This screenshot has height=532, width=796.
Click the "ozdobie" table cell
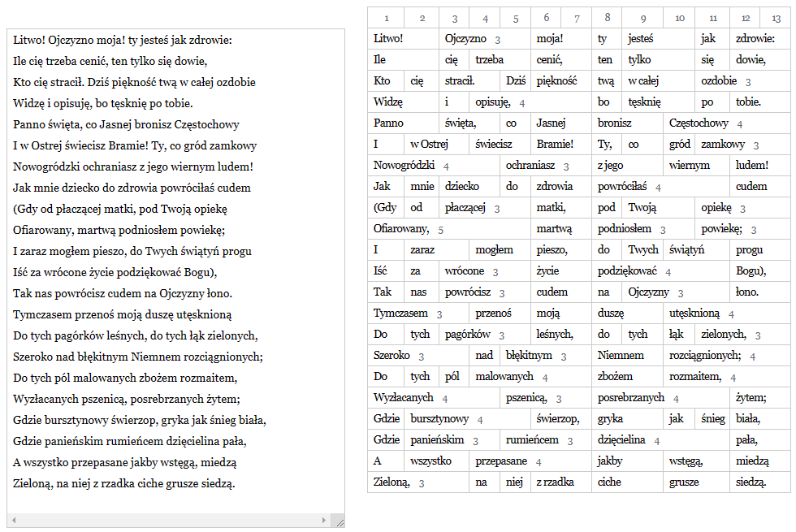[x=742, y=80]
